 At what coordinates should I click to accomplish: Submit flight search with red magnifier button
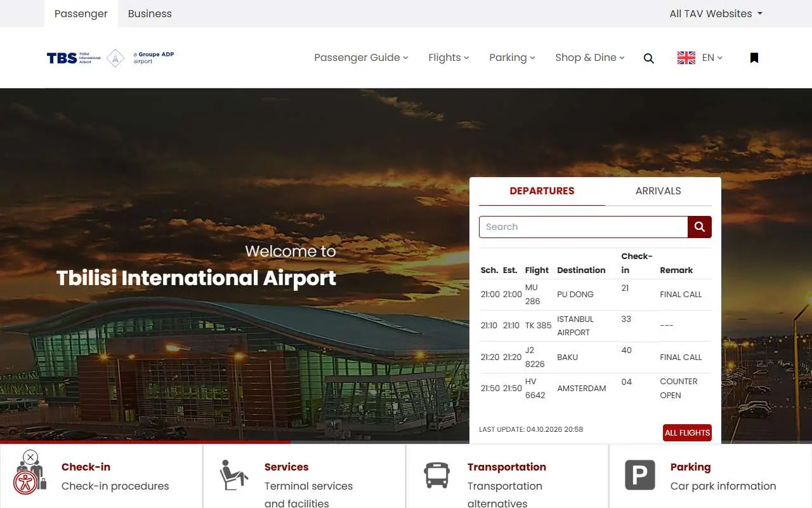(x=700, y=227)
